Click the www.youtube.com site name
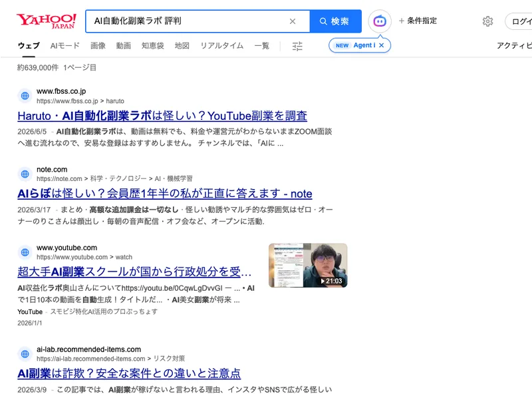 [67, 248]
